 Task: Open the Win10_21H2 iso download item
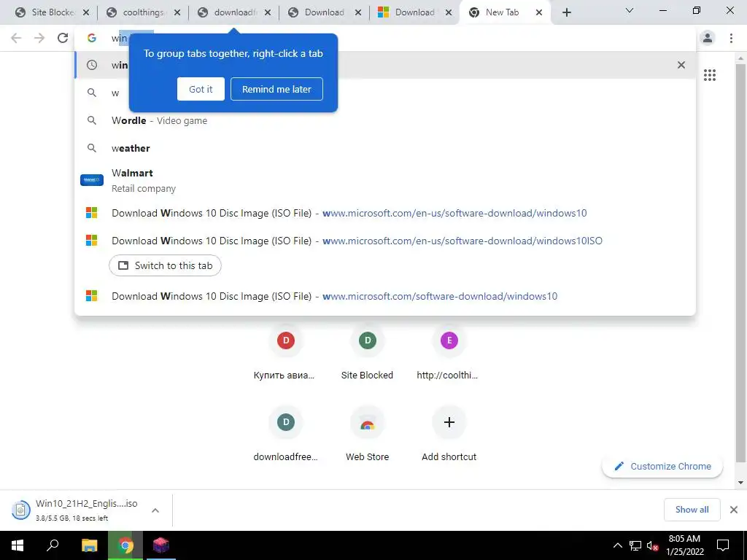76,510
